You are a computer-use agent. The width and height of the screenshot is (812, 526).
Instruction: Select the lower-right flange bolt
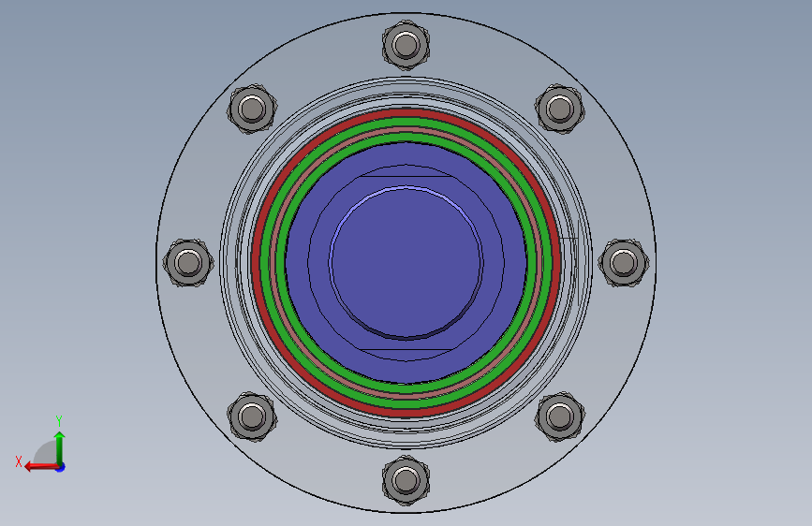coord(560,416)
